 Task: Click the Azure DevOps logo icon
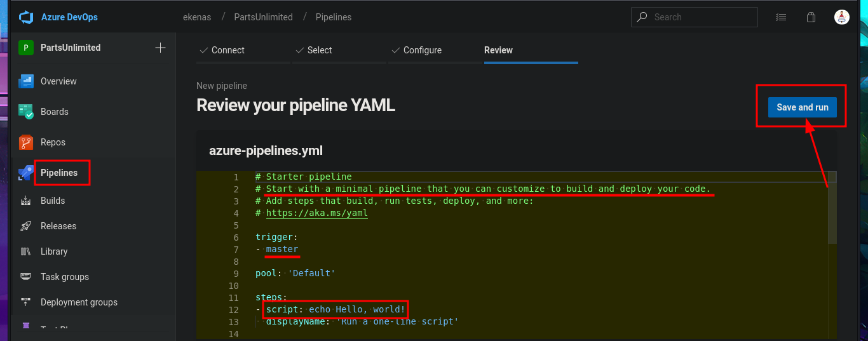coord(26,17)
